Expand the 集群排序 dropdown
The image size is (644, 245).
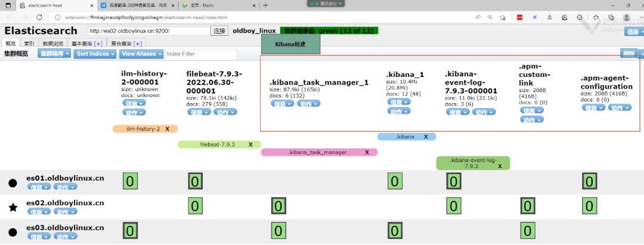pos(54,54)
